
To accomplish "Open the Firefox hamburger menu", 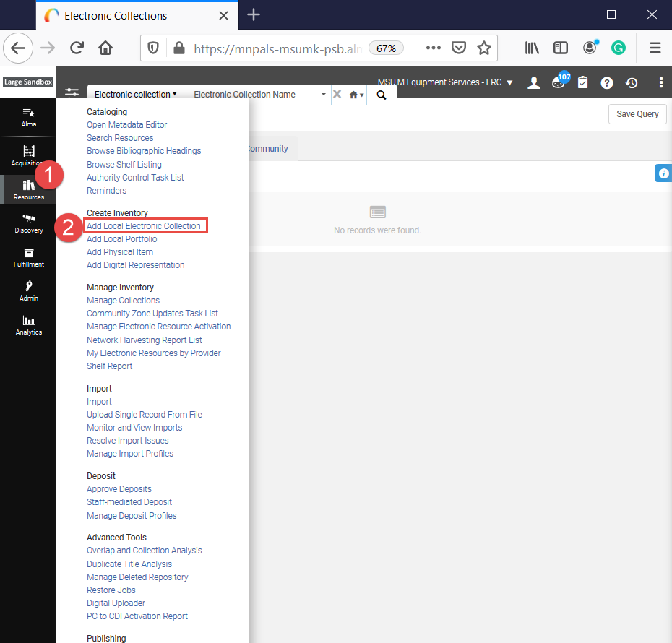I will [655, 48].
